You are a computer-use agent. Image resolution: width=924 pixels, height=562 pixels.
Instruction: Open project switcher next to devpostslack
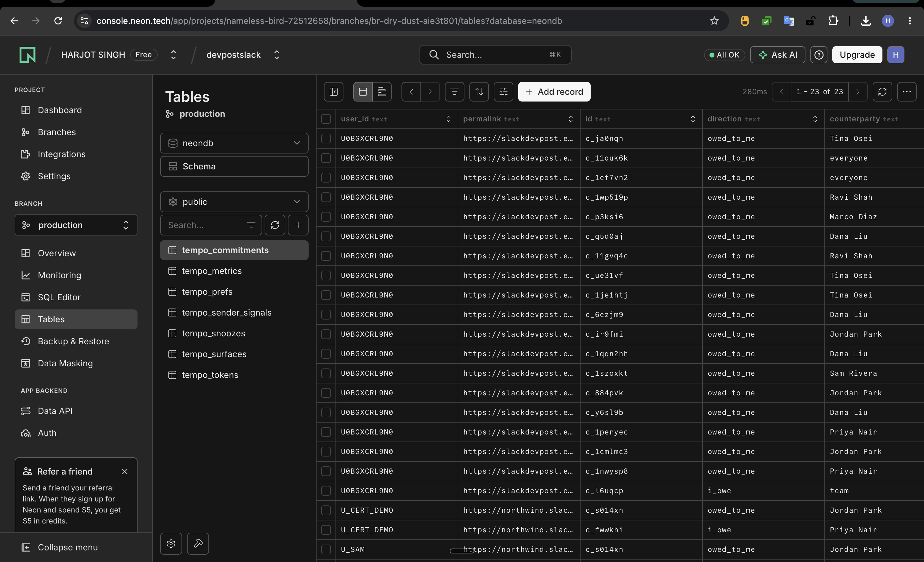277,55
